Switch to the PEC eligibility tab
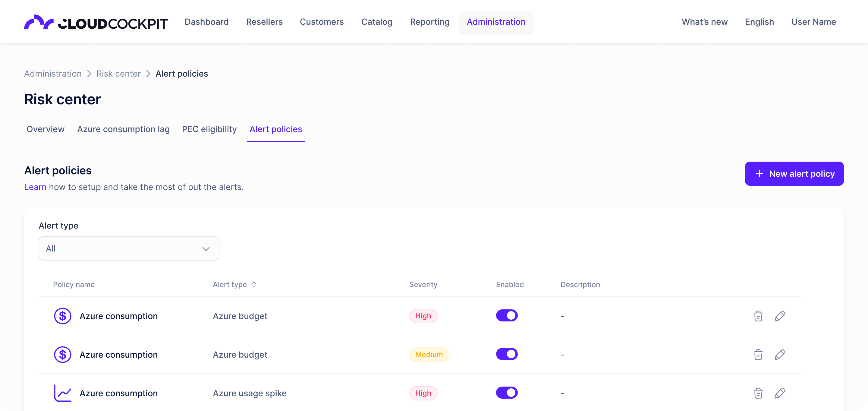 pyautogui.click(x=209, y=129)
